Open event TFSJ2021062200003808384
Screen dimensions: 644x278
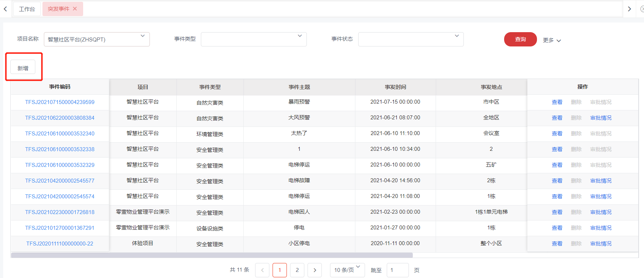click(x=60, y=118)
